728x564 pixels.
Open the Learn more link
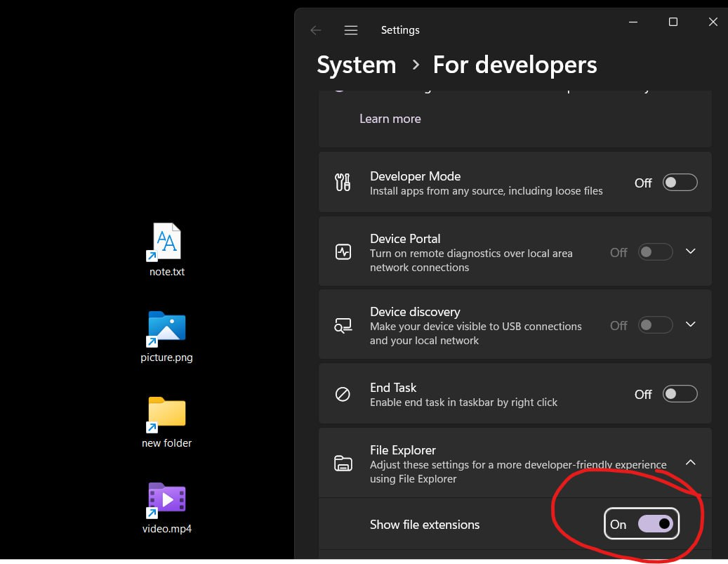pos(390,119)
